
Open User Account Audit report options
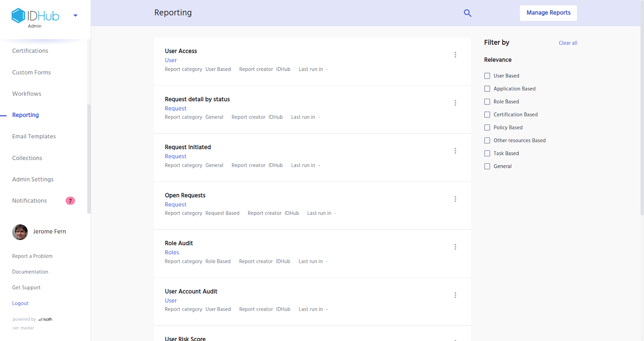coord(455,295)
